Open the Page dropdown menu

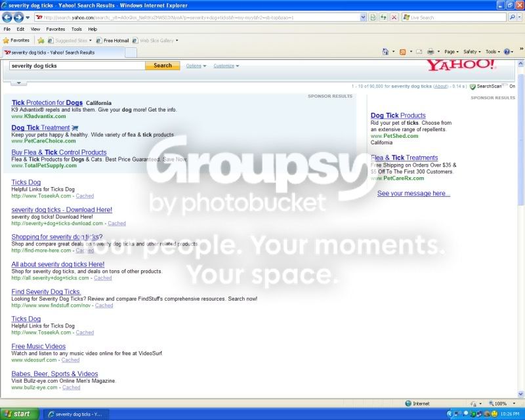coord(451,52)
